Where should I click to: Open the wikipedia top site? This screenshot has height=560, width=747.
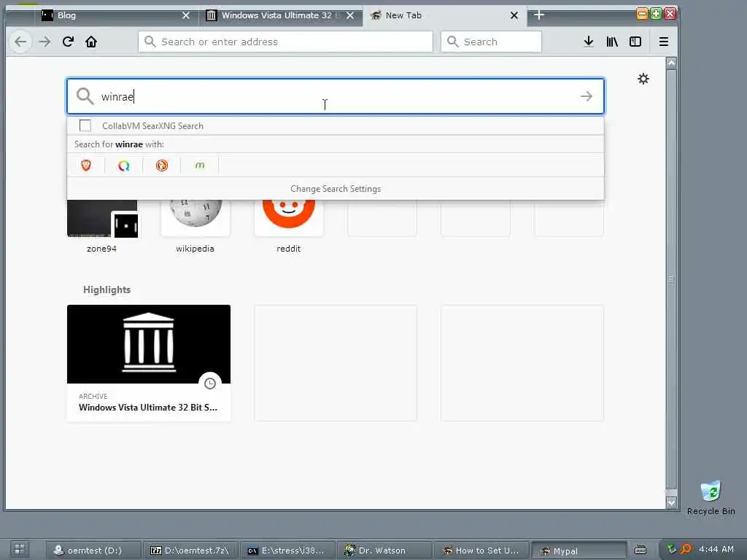pyautogui.click(x=196, y=226)
